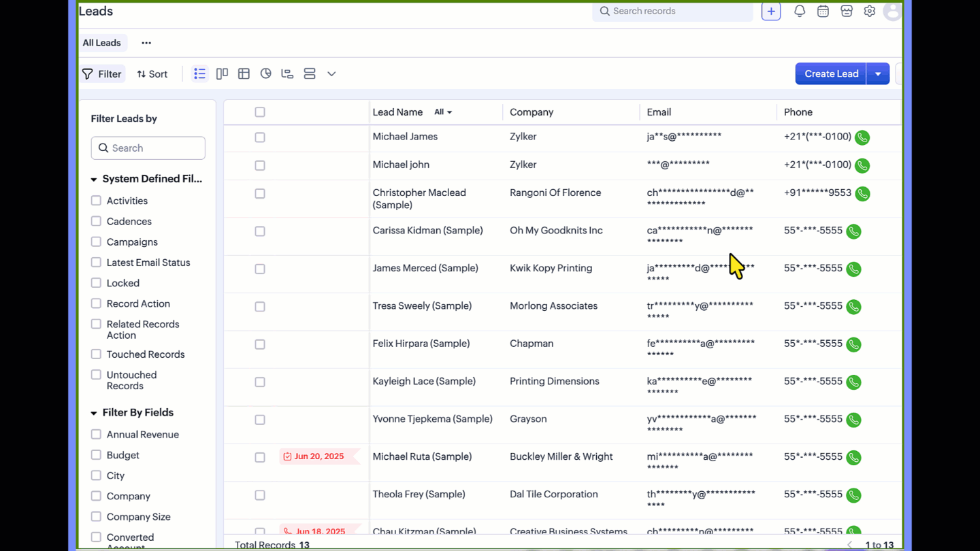980x551 pixels.
Task: Switch to kanban view icon
Action: tap(222, 73)
